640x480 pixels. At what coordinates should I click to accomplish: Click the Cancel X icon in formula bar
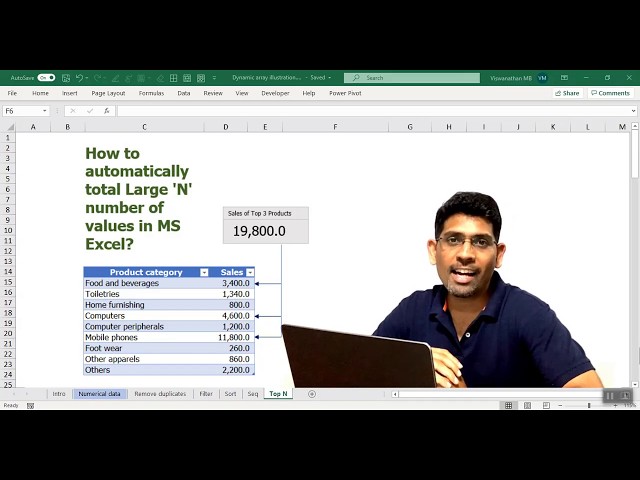73,111
